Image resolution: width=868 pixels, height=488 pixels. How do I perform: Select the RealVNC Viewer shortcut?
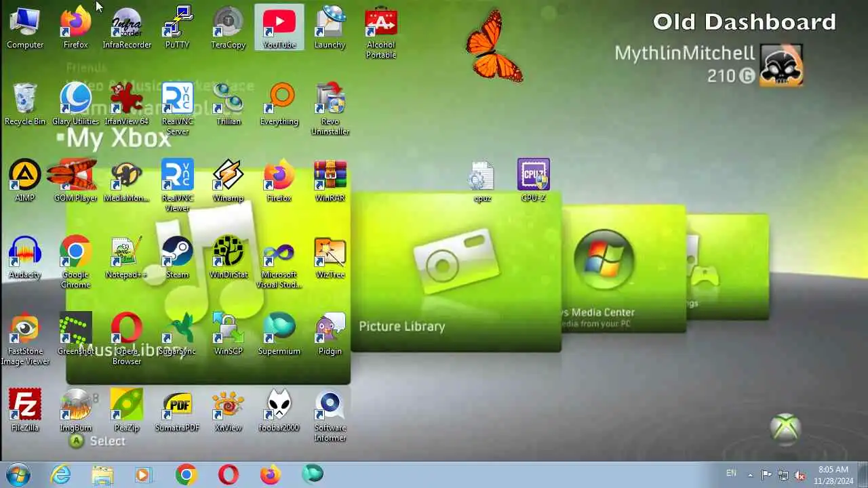coord(178,186)
